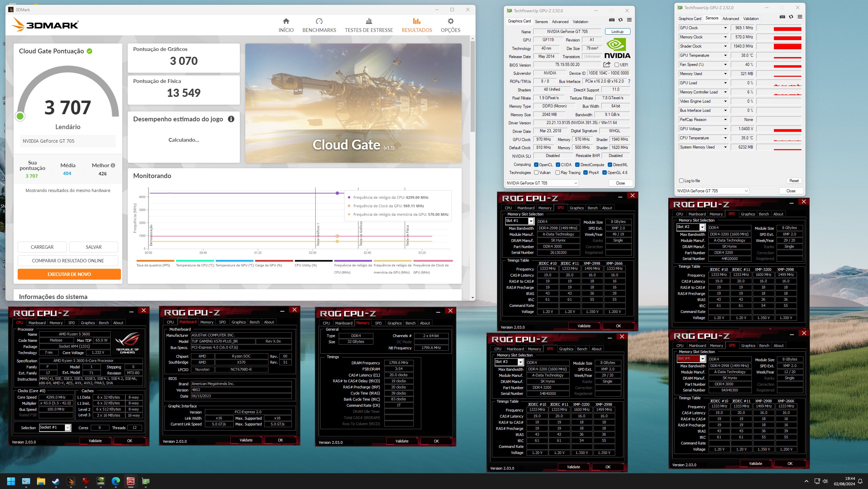Open GPU selector dropdown in GPU-Z Sensors window

pyautogui.click(x=712, y=191)
